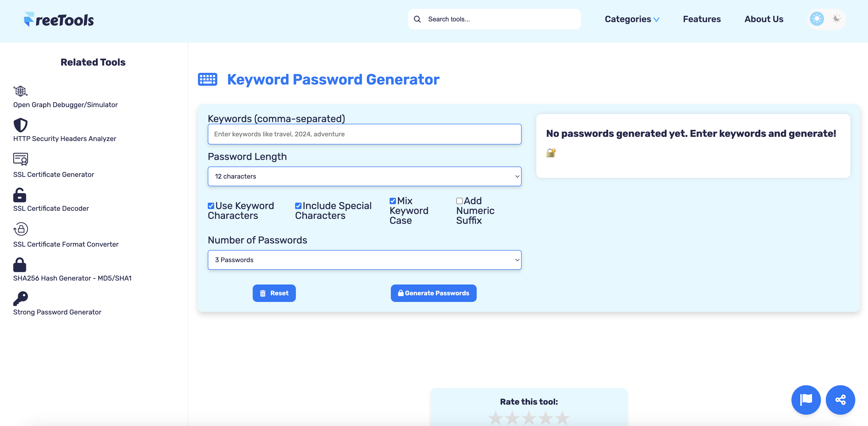The width and height of the screenshot is (868, 426).
Task: Click the HTTP Security Headers shield icon
Action: pos(20,125)
